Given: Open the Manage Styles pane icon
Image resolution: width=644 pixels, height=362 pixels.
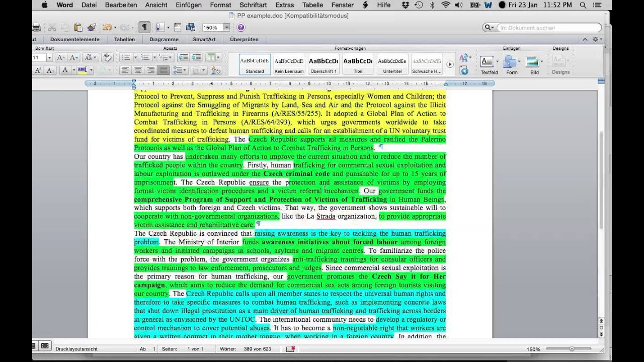Looking at the screenshot, I should pos(464,70).
